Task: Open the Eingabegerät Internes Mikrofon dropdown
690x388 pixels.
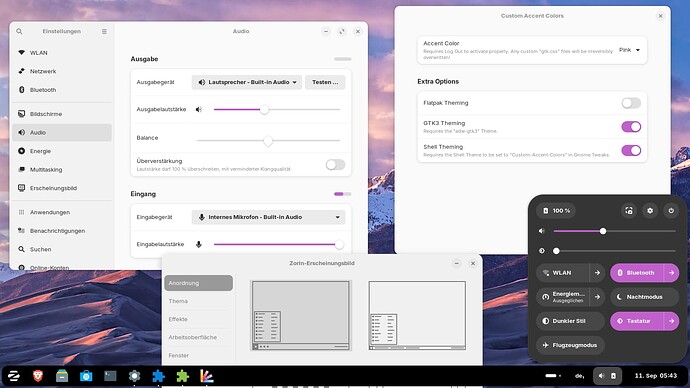Action: point(268,217)
